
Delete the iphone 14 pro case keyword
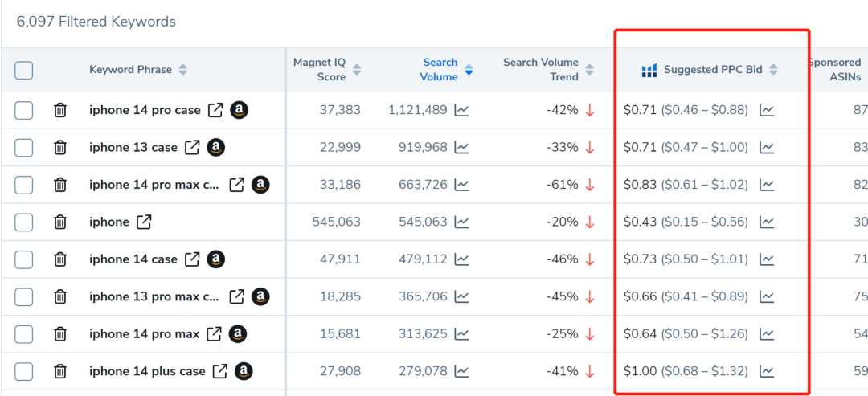(x=59, y=110)
